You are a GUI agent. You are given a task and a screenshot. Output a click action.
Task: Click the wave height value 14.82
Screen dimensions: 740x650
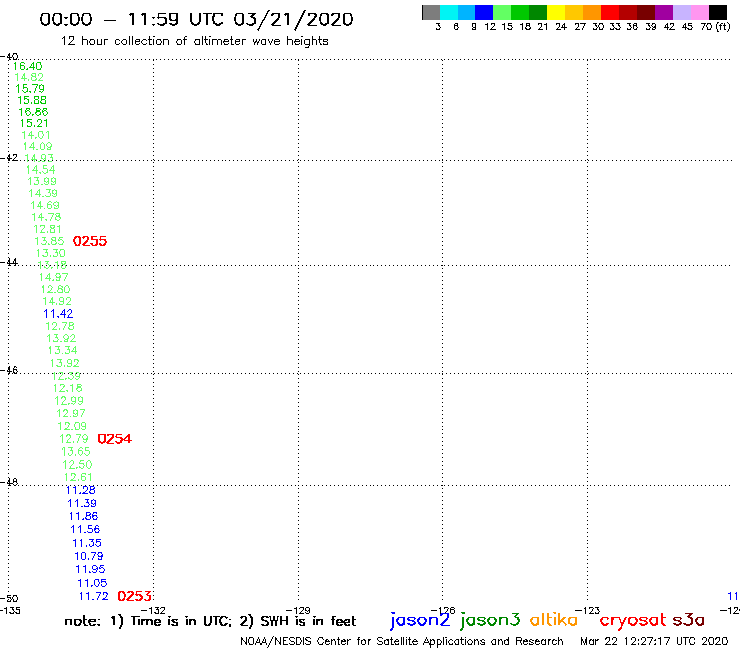click(x=29, y=77)
